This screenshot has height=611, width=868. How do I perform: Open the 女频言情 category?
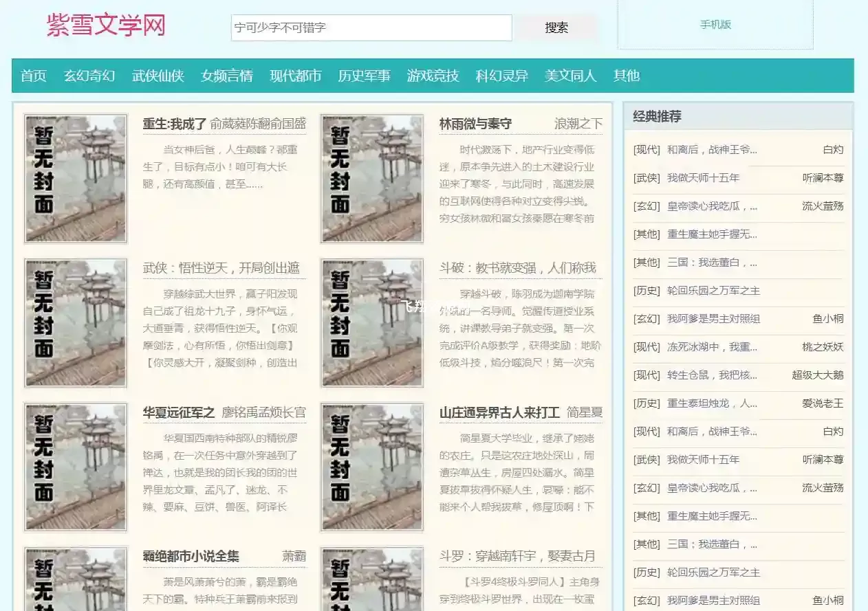click(x=227, y=76)
